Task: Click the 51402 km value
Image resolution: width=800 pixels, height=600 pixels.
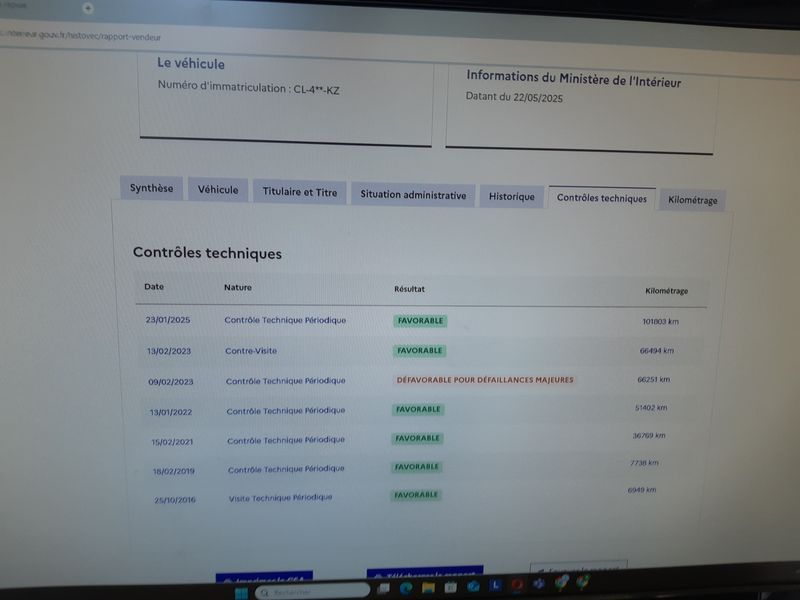Action: (651, 408)
